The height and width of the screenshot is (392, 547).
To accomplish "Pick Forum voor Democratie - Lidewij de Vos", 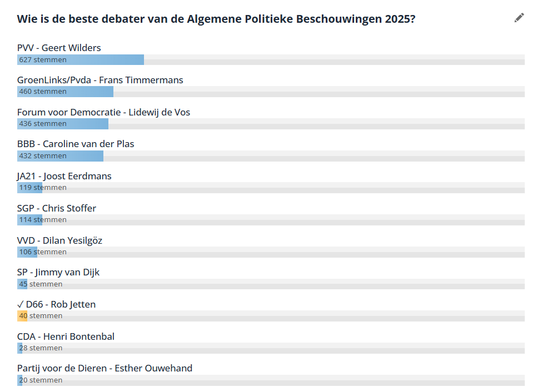I will click(x=103, y=112).
